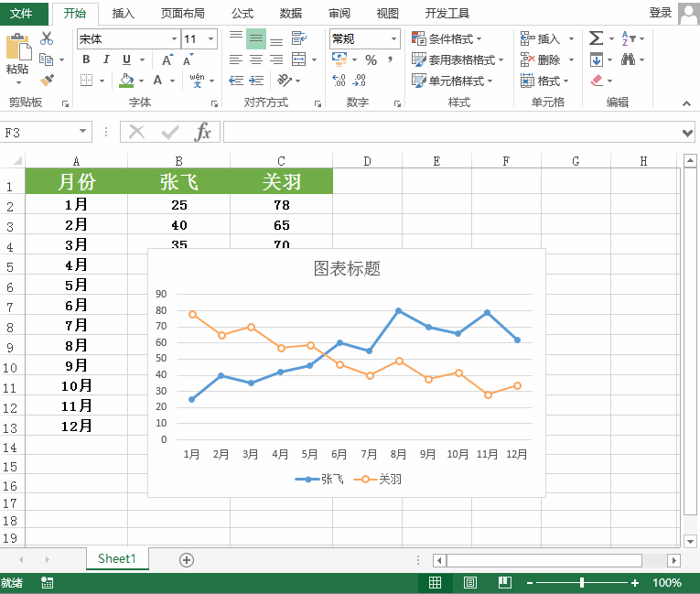This screenshot has height=594, width=700.
Task: Toggle Underline formatting
Action: pos(127,59)
